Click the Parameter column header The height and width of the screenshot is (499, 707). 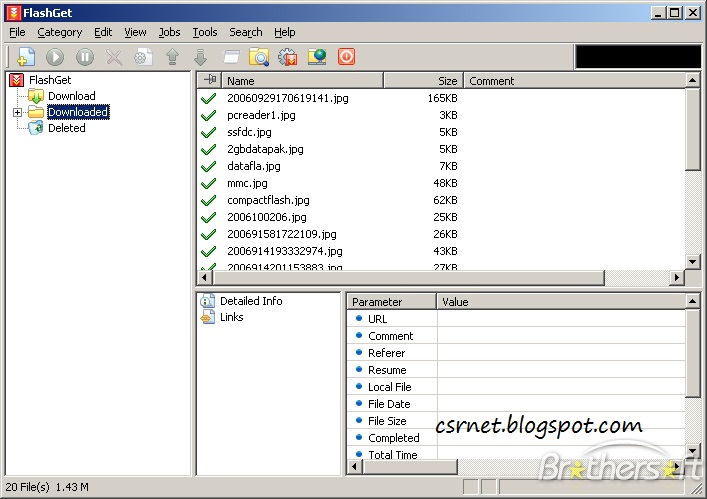(x=391, y=302)
